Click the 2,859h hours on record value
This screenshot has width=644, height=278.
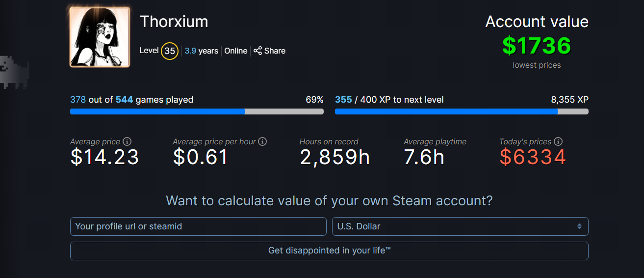click(335, 157)
